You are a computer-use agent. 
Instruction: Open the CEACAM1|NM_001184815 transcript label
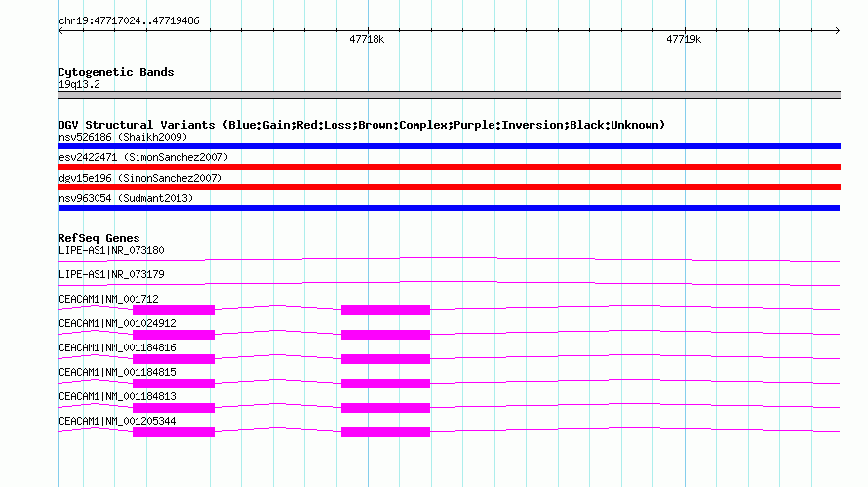click(117, 372)
